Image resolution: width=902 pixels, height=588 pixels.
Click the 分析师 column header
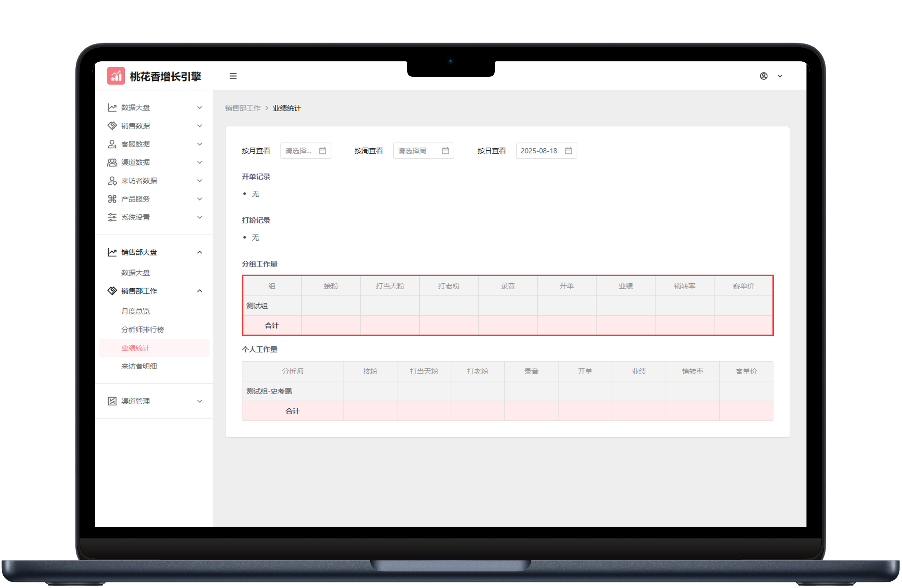(292, 371)
